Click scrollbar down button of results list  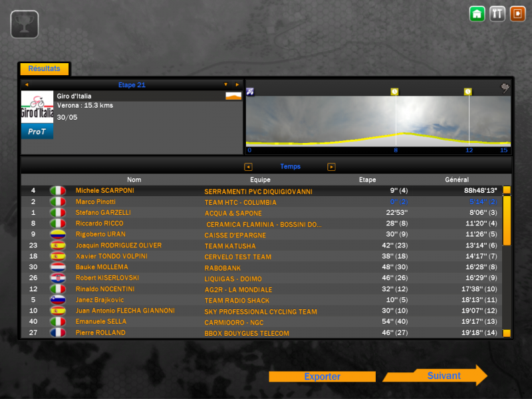507,333
